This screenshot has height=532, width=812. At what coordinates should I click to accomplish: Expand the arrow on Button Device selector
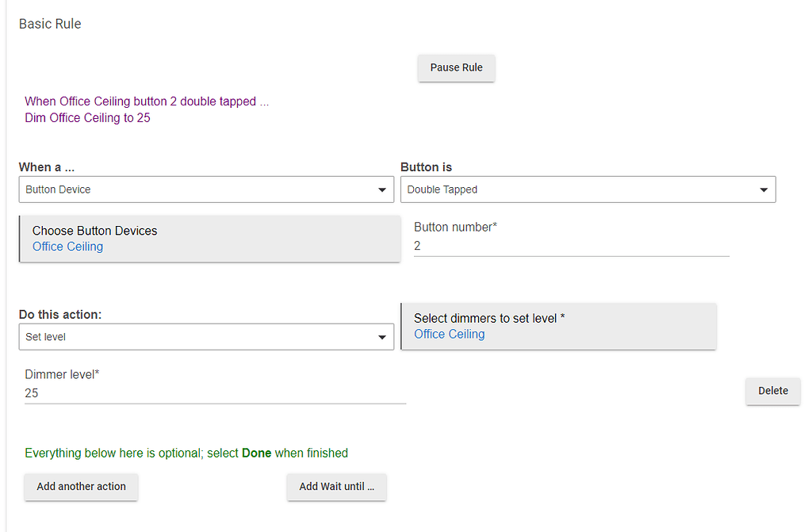[381, 190]
